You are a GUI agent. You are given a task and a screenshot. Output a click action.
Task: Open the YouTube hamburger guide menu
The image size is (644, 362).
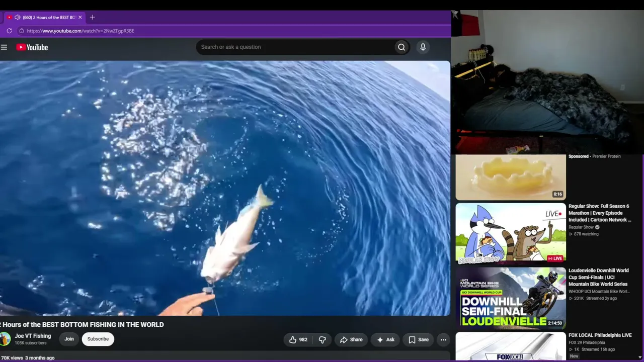coord(4,47)
